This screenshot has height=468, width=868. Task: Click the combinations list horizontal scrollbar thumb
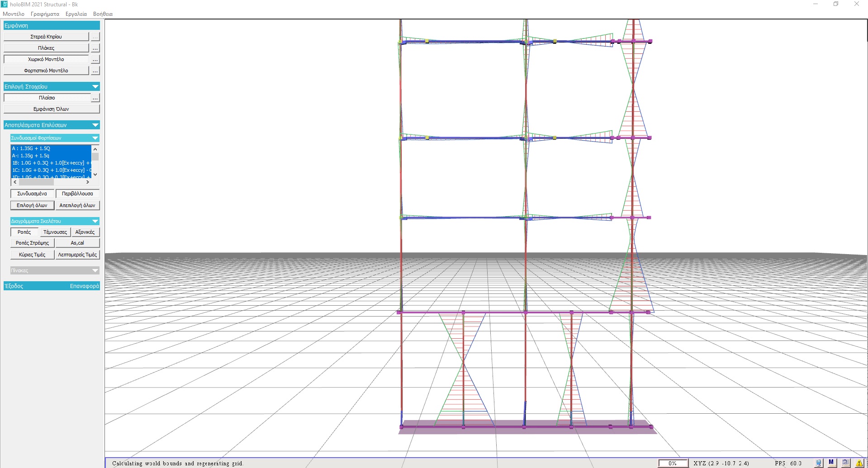pos(36,182)
